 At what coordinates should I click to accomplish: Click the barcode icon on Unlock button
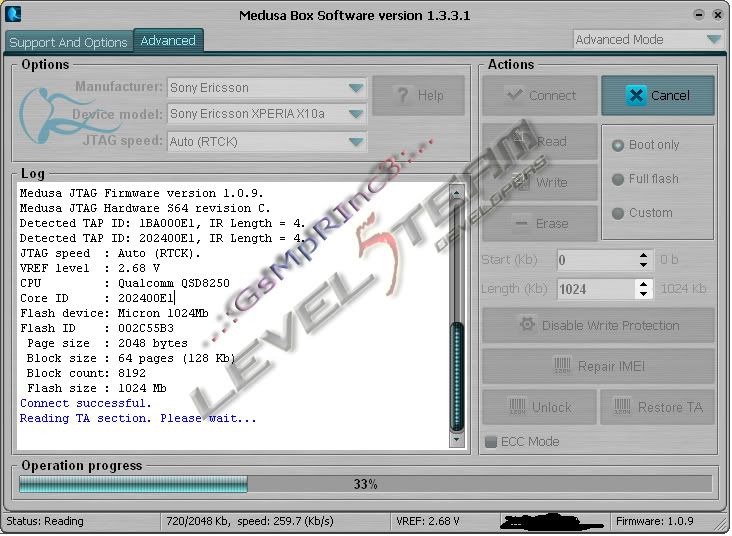[x=517, y=407]
